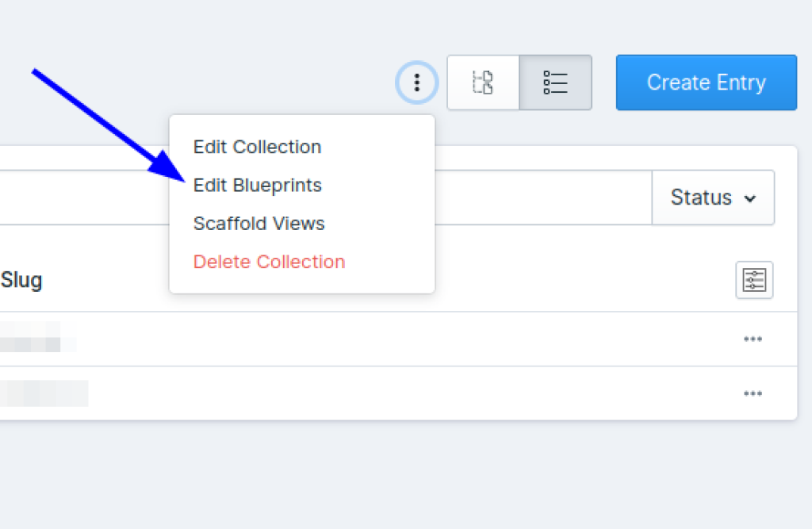Open the actions ellipsis for the second entry

[x=753, y=393]
